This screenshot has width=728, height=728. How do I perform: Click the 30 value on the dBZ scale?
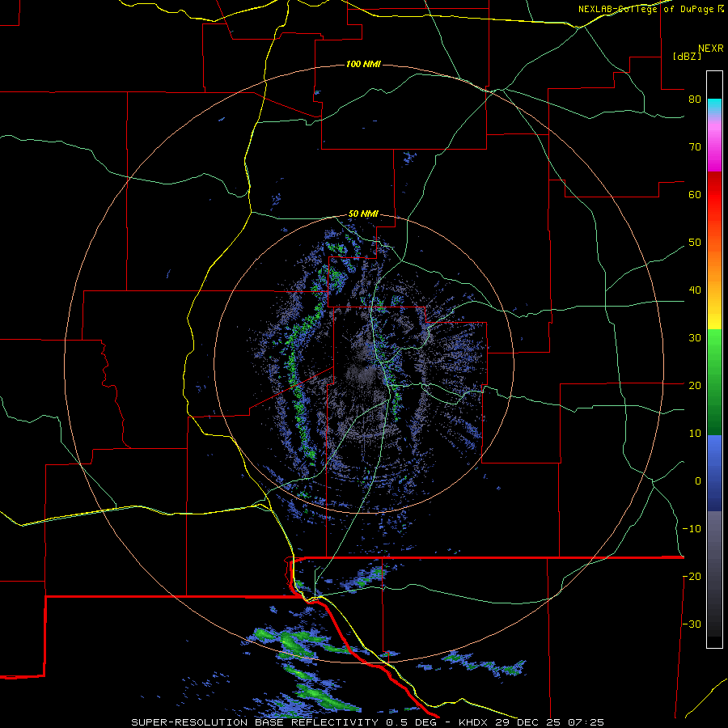(x=695, y=338)
